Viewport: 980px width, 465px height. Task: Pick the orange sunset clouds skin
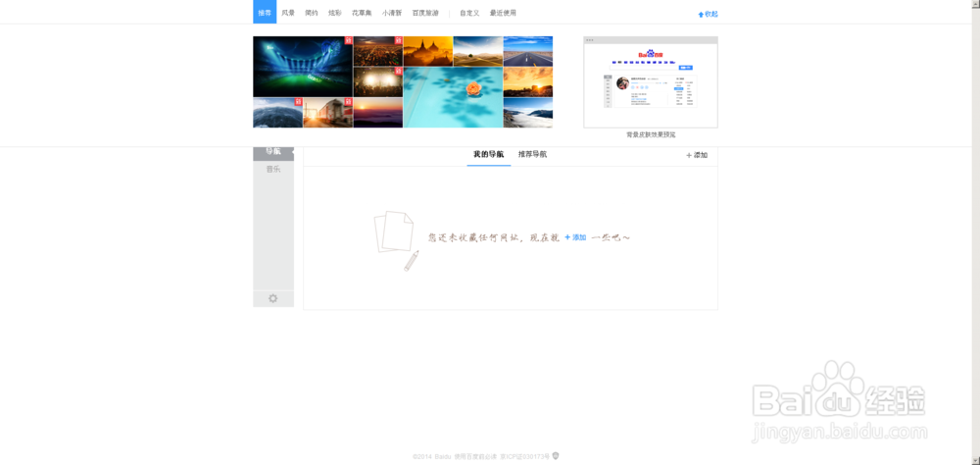click(528, 82)
